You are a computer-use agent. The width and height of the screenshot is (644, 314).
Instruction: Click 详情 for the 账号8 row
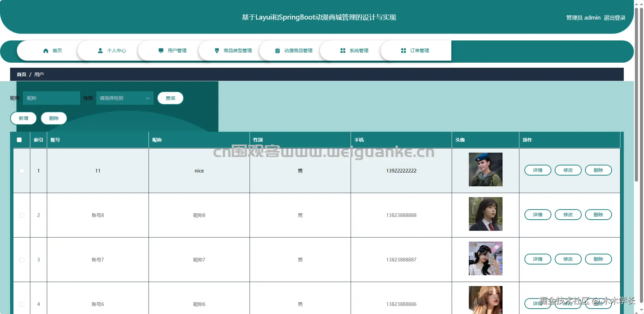[538, 215]
